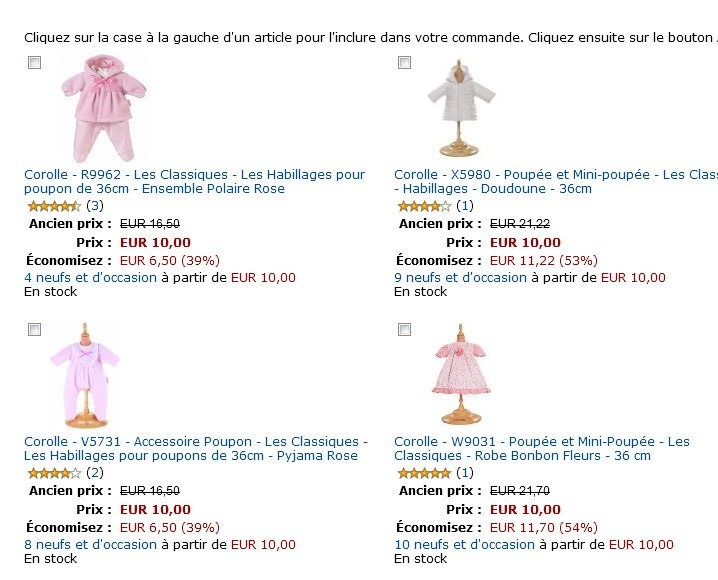Click the Doudoune star rating icon
The width and height of the screenshot is (718, 580).
click(x=424, y=206)
